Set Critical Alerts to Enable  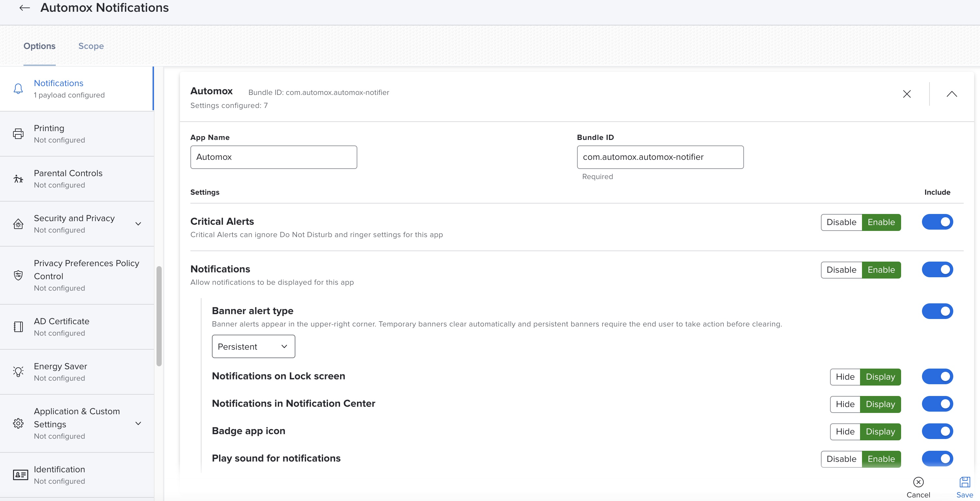pyautogui.click(x=882, y=222)
